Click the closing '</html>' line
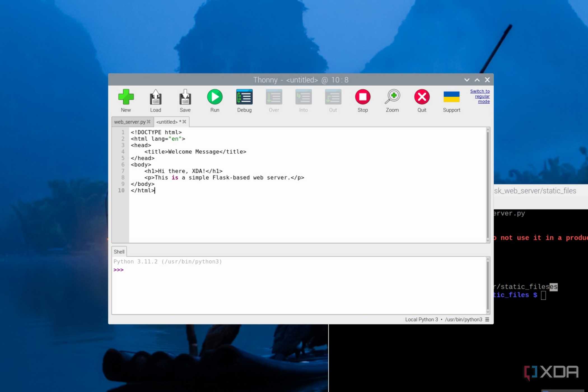The height and width of the screenshot is (392, 588). click(x=143, y=190)
